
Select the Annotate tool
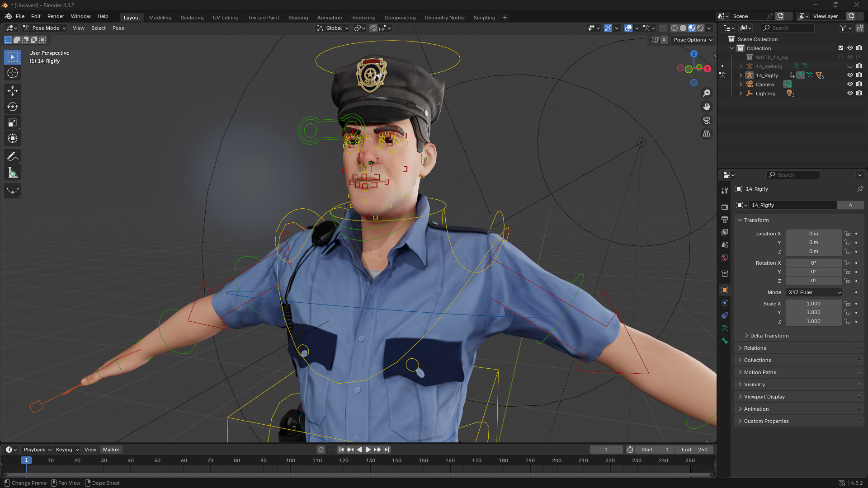pyautogui.click(x=13, y=157)
